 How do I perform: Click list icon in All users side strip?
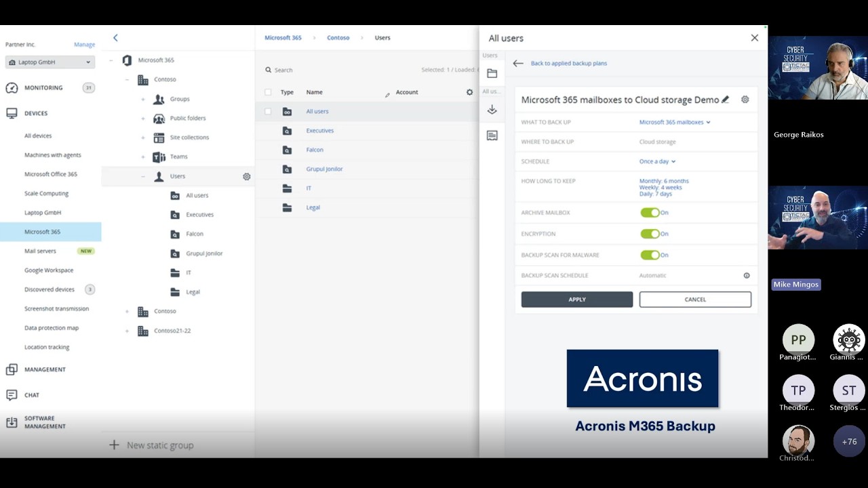click(492, 136)
